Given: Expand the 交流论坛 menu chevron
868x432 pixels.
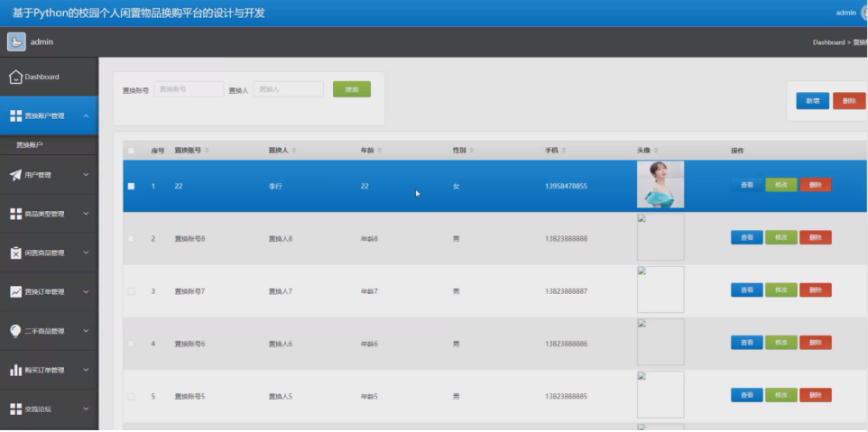Looking at the screenshot, I should pos(86,409).
